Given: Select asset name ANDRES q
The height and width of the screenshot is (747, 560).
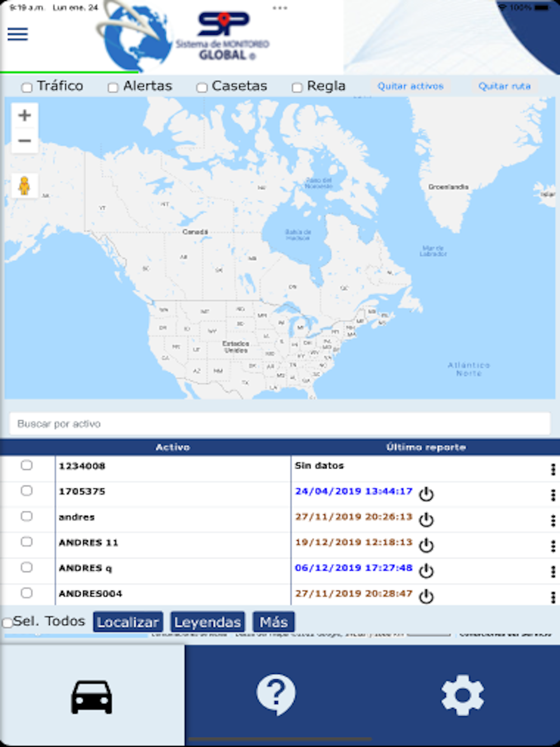Looking at the screenshot, I should pyautogui.click(x=85, y=568).
